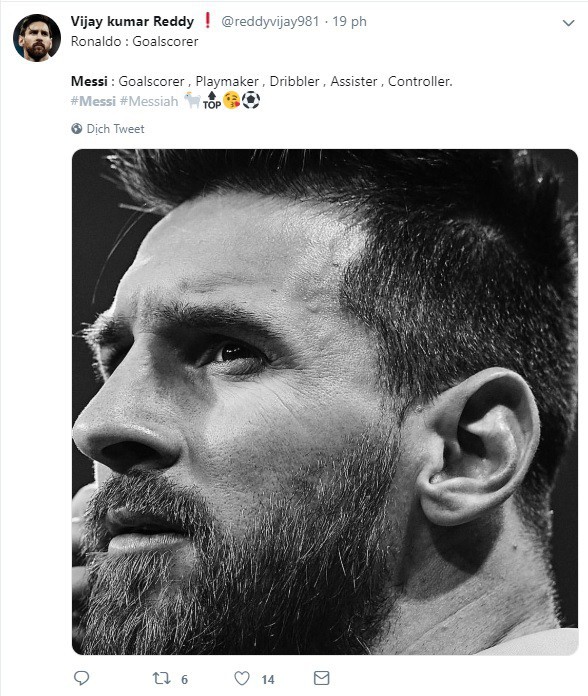
Task: Open the tweet options chevron dropdown
Action: 568,23
